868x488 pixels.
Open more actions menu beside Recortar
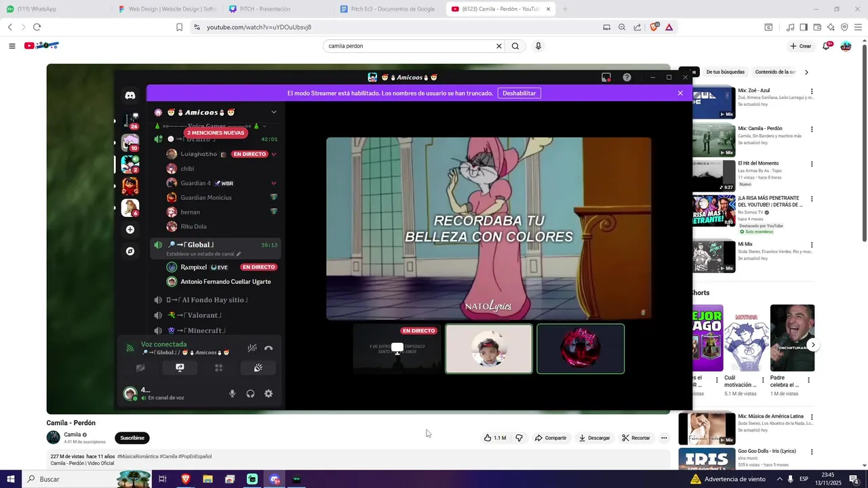(664, 438)
